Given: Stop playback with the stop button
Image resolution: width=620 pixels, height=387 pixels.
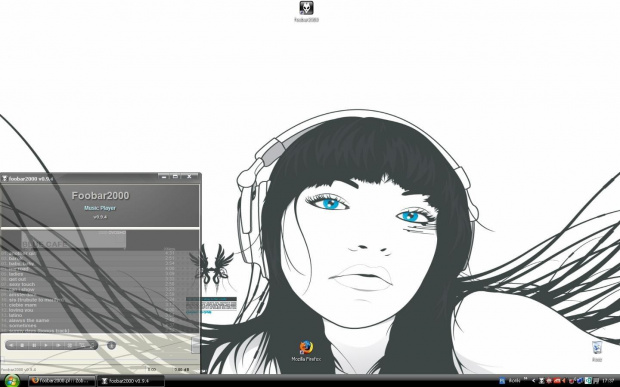Looking at the screenshot, I should (23, 345).
